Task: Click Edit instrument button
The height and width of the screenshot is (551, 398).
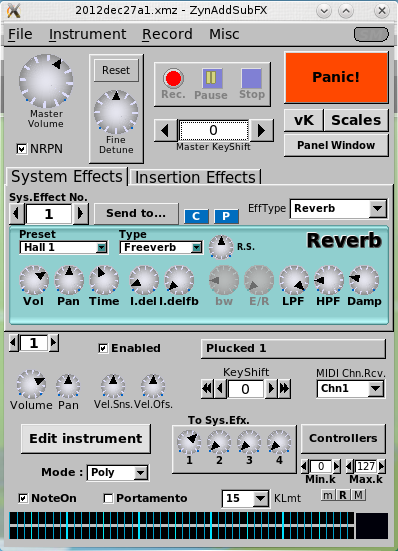Action: [x=86, y=439]
